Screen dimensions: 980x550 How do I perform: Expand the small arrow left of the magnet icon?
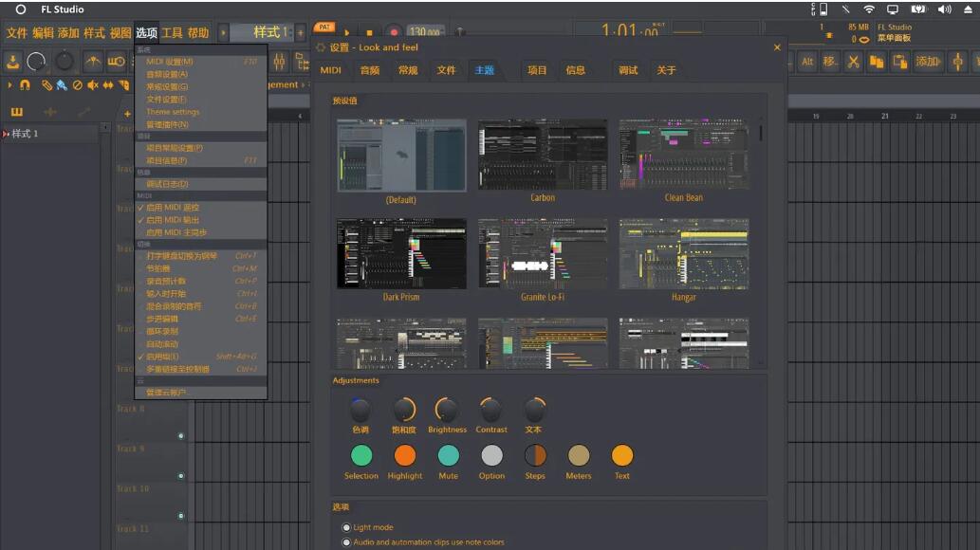click(10, 85)
